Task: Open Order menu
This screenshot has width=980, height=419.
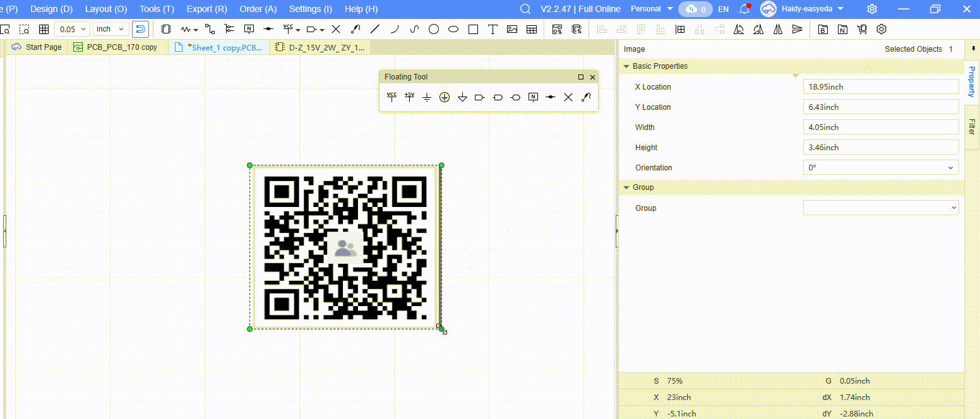Action: click(x=258, y=9)
